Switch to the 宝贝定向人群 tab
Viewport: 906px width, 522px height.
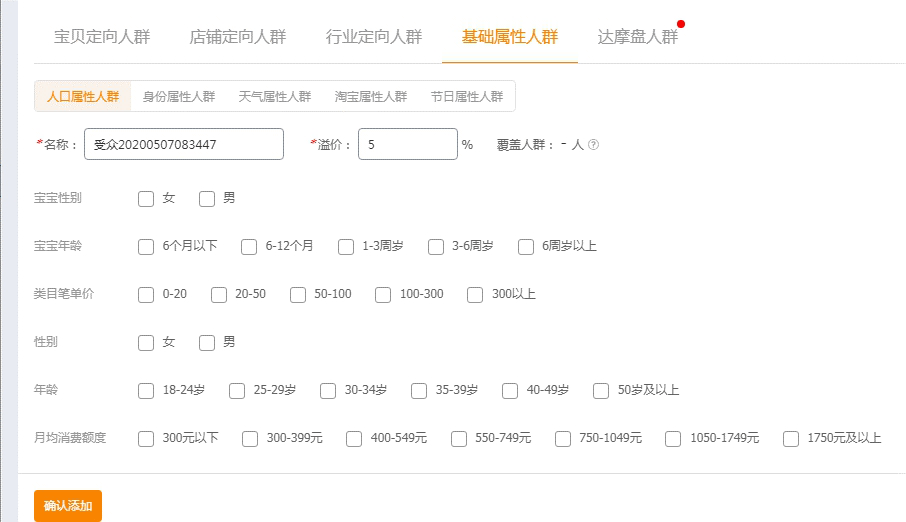click(x=102, y=37)
